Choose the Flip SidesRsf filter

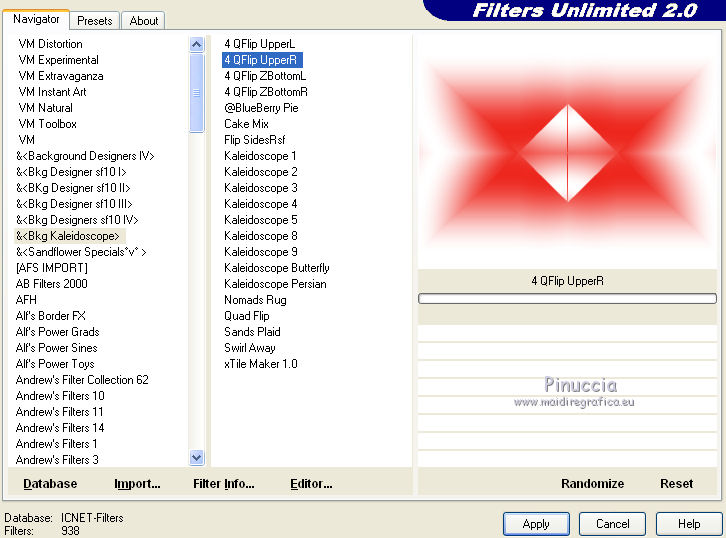(255, 140)
